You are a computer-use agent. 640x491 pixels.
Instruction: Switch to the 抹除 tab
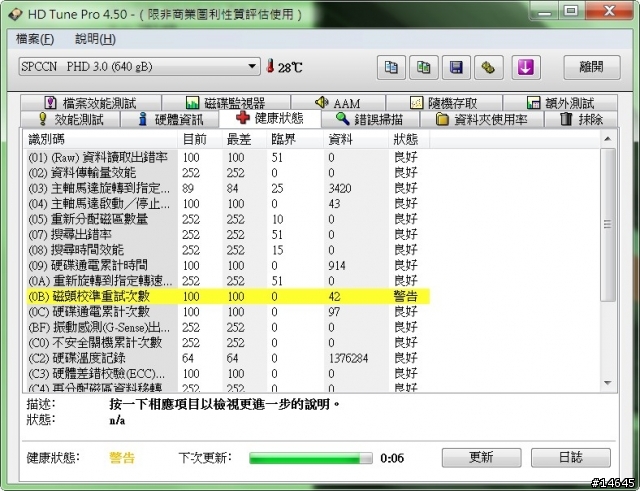tap(581, 119)
